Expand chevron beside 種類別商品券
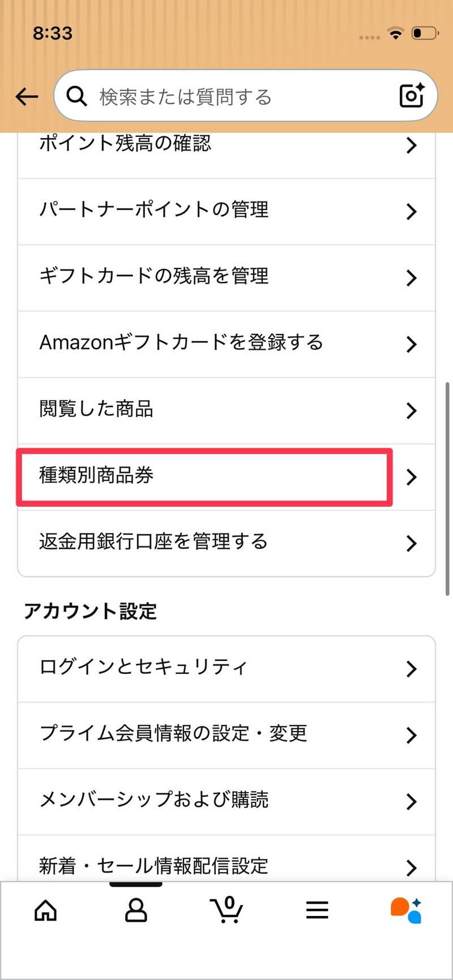Image resolution: width=453 pixels, height=980 pixels. 412,477
